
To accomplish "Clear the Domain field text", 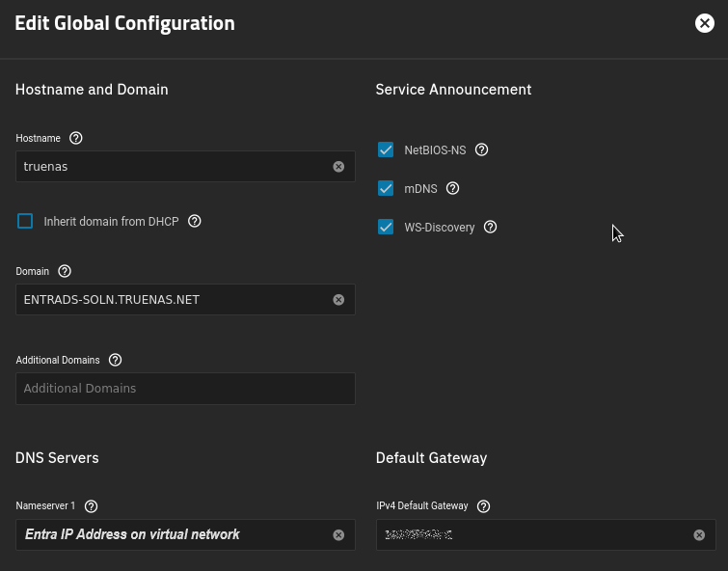I will (338, 300).
